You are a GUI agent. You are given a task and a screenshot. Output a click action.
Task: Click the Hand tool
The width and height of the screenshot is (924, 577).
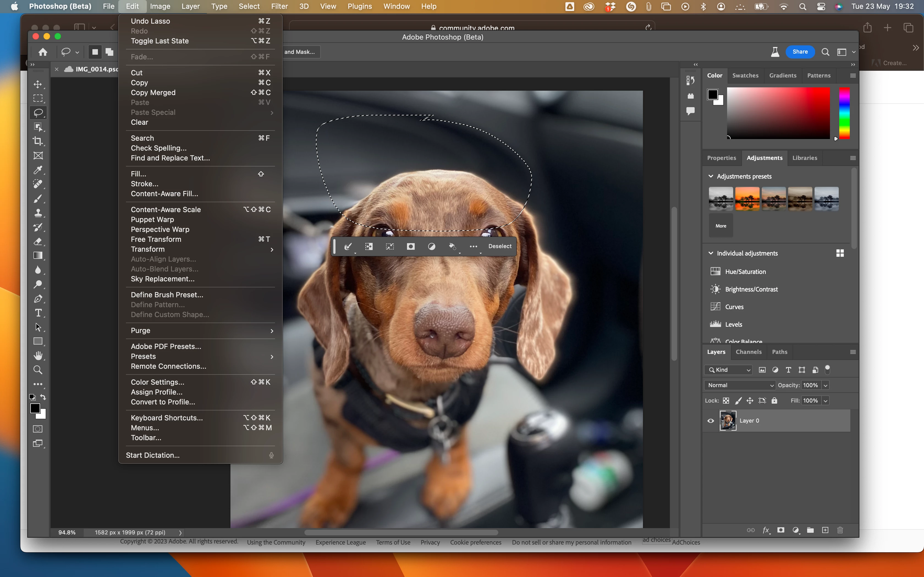(x=37, y=356)
